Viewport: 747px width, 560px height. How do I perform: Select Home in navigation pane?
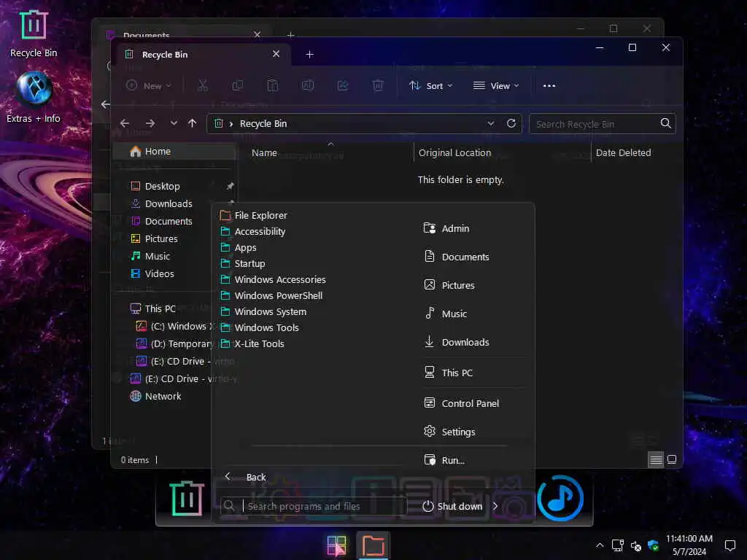tap(174, 152)
